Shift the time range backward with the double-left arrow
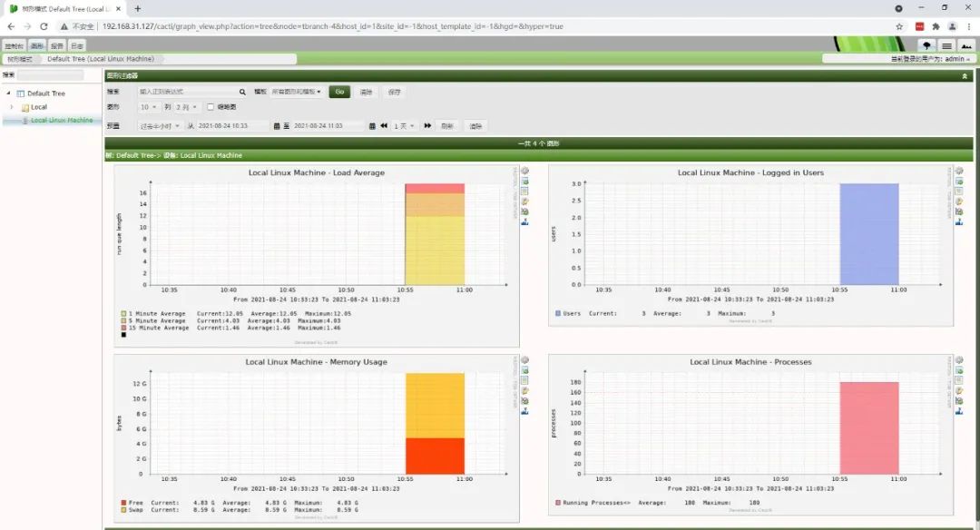Image resolution: width=980 pixels, height=530 pixels. click(384, 125)
